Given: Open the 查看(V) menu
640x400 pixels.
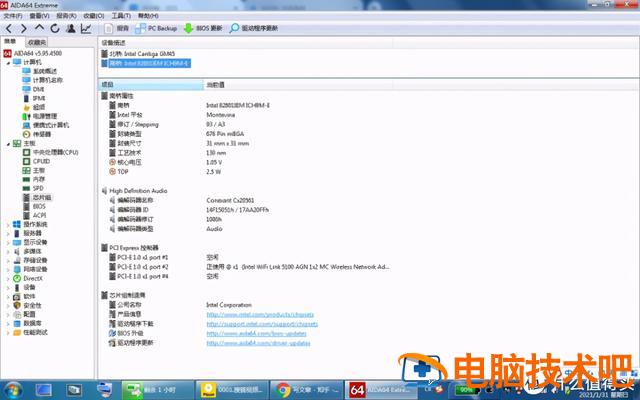Looking at the screenshot, I should pos(40,16).
